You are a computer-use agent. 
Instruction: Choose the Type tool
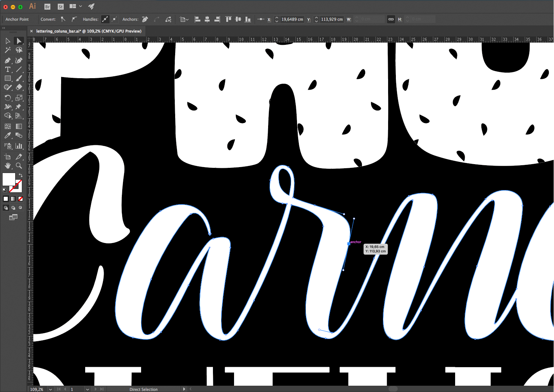7,69
